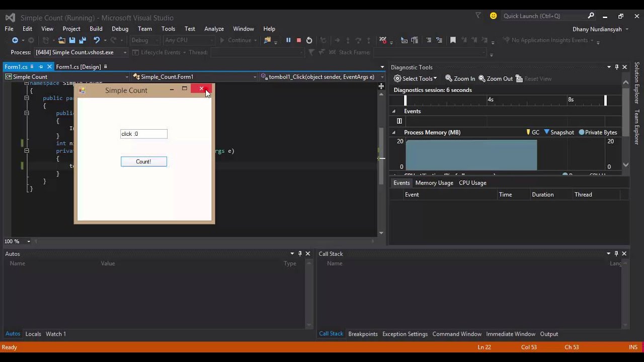The image size is (644, 362).
Task: Zoom Out on the diagnostics timeline
Action: 496,78
